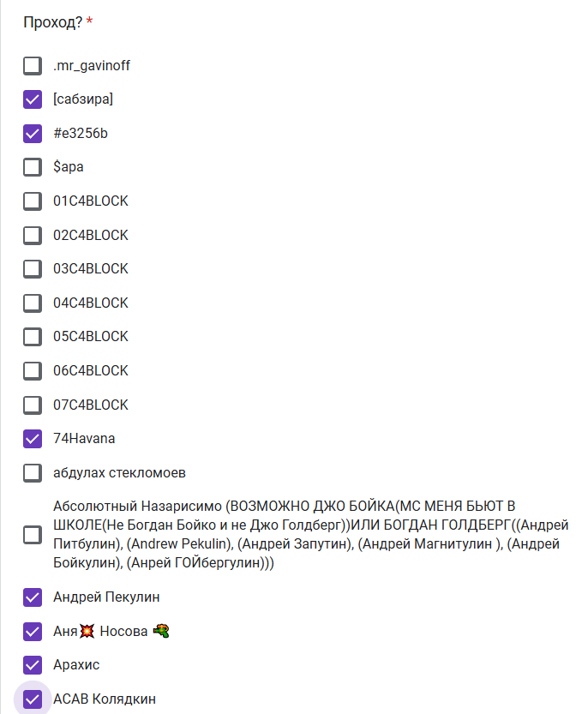Enable the 02C4BLOCK option

[x=33, y=236]
